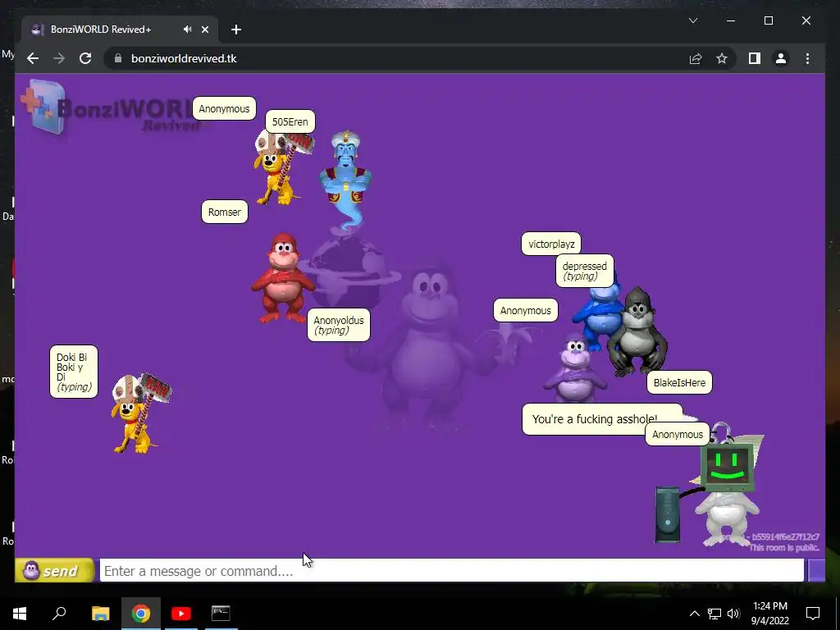Click the address bar URL bonziworldrevived.tk
Screen dimensions: 840x630
pos(184,58)
